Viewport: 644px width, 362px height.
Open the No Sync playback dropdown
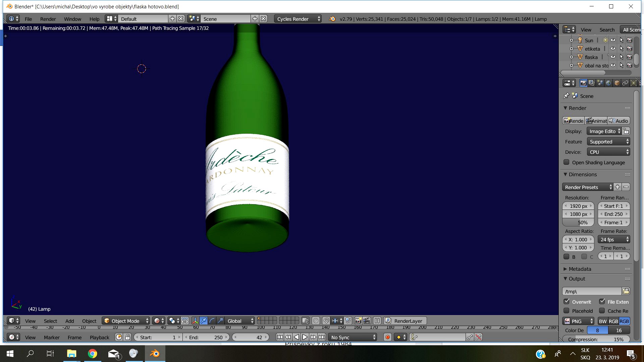(x=353, y=337)
